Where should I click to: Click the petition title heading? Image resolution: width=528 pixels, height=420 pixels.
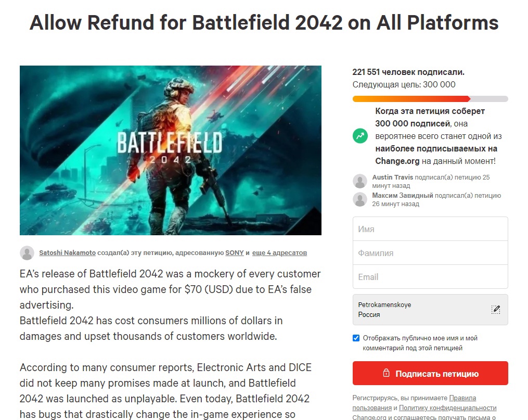pyautogui.click(x=264, y=22)
